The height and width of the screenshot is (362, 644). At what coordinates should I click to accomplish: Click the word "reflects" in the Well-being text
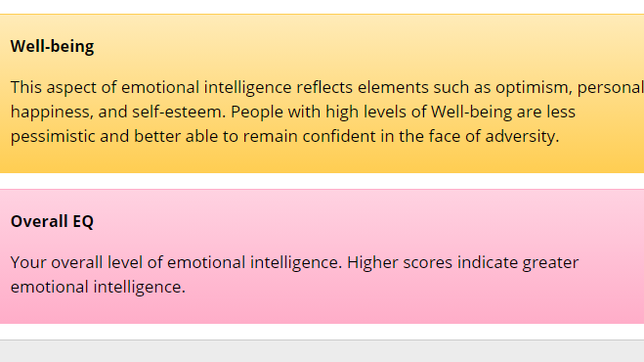click(324, 87)
